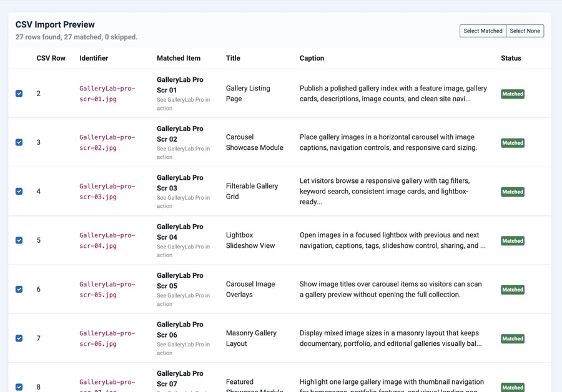The height and width of the screenshot is (392, 562).
Task: Click matched item GalleryLab Pro Scr 07
Action: tap(180, 378)
